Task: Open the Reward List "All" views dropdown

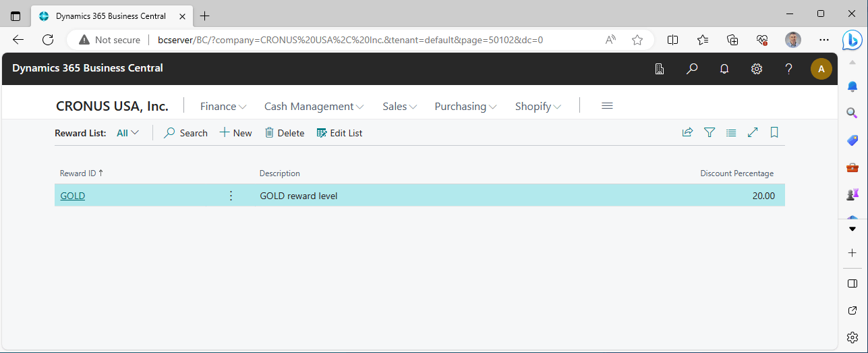Action: point(127,133)
